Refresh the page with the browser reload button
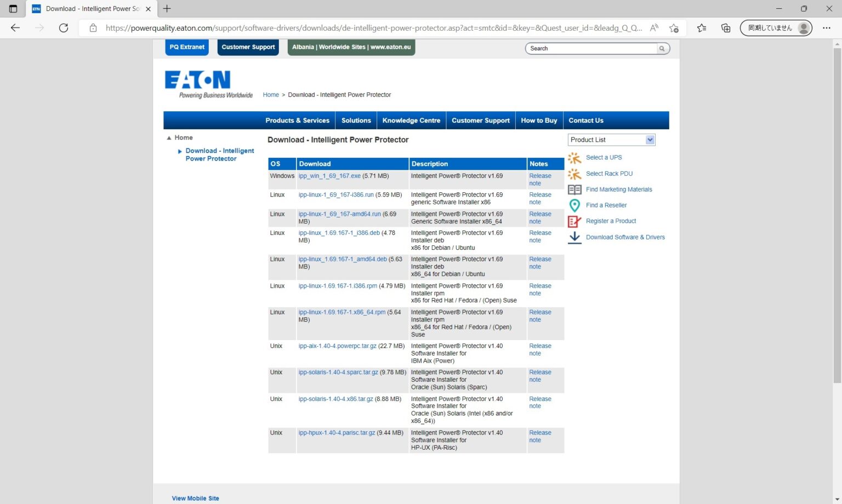Screen dimensions: 842x504 64,28
